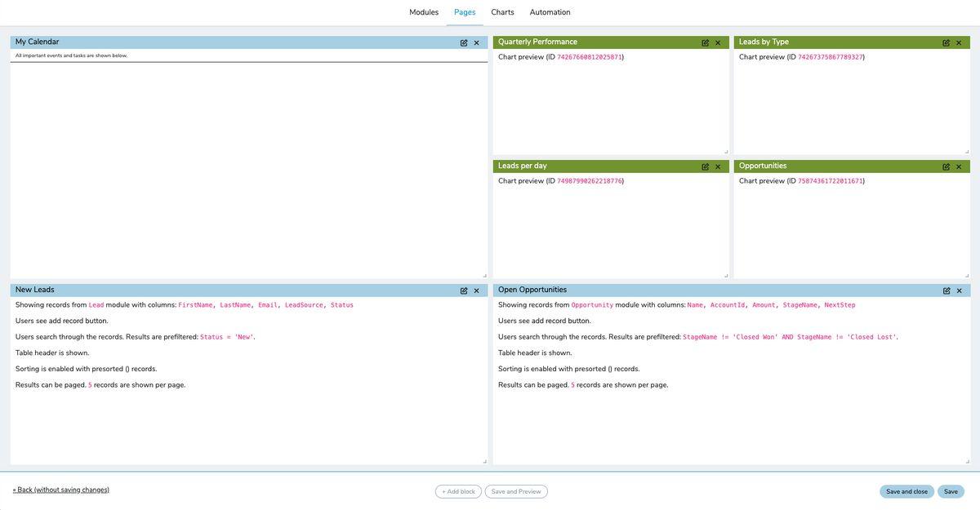Click the LeadSource column name
This screenshot has width=980, height=510.
point(304,305)
